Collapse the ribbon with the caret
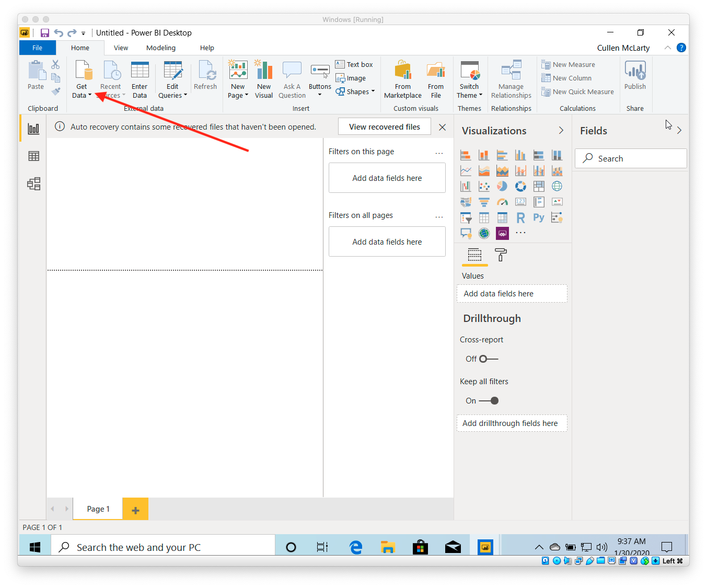 (x=667, y=48)
